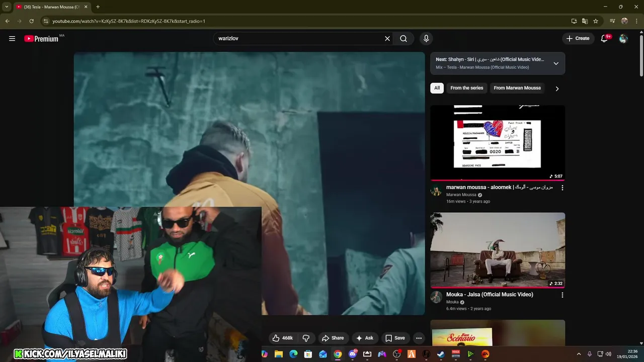Visit Mouka channel name under Jalsa video
644x362 pixels.
(x=452, y=302)
